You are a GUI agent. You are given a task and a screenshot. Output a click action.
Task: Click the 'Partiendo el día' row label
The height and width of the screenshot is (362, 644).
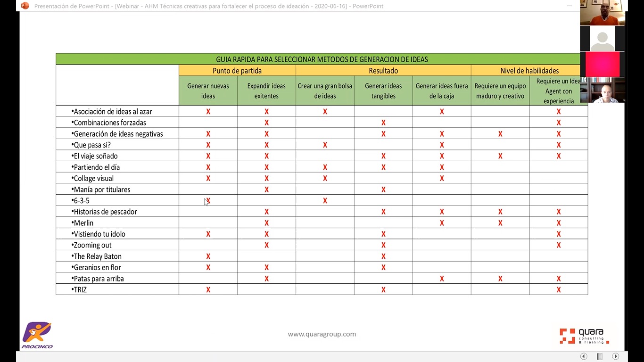96,167
